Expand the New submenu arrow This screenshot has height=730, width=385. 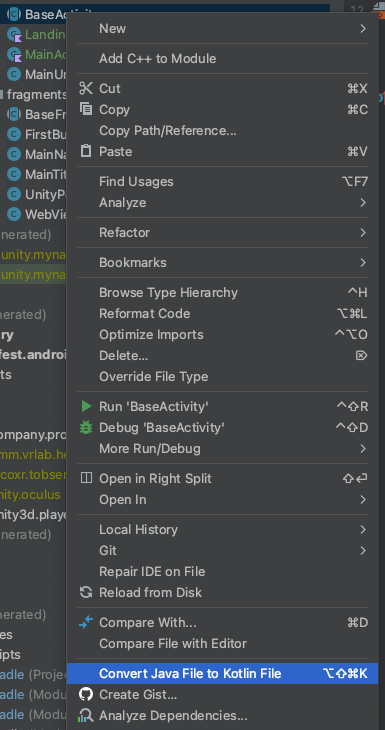[x=363, y=28]
